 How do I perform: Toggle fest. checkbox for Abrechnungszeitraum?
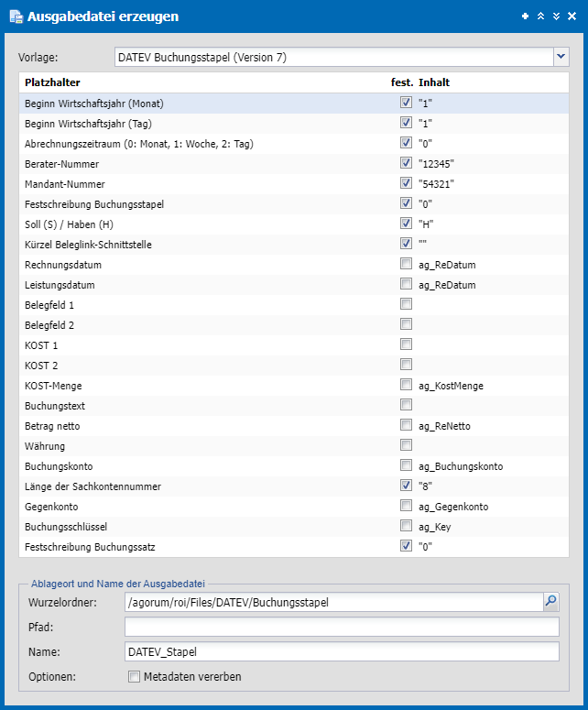[406, 143]
